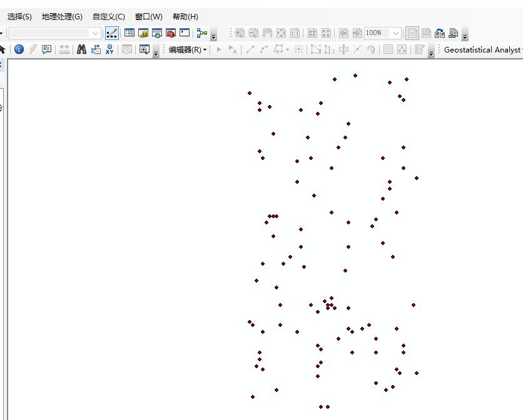523x420 pixels.
Task: Open the Sketch Properties window
Action: [x=402, y=49]
